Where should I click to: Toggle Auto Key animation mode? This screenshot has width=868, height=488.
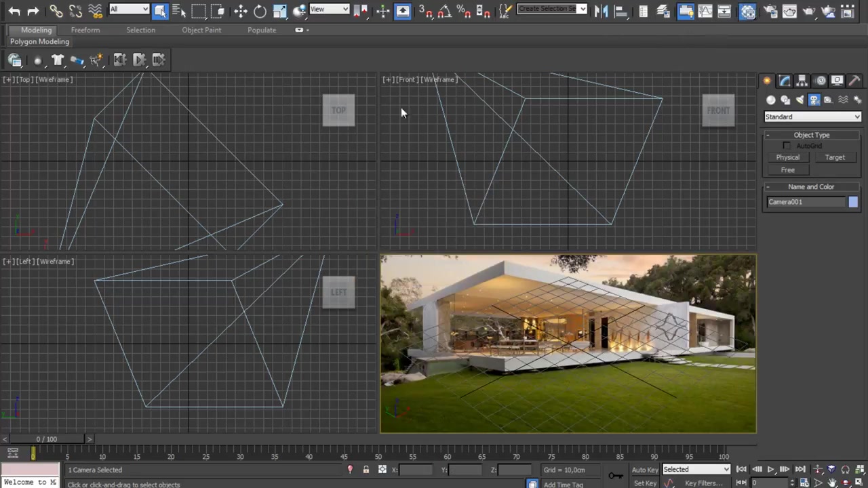click(x=645, y=469)
